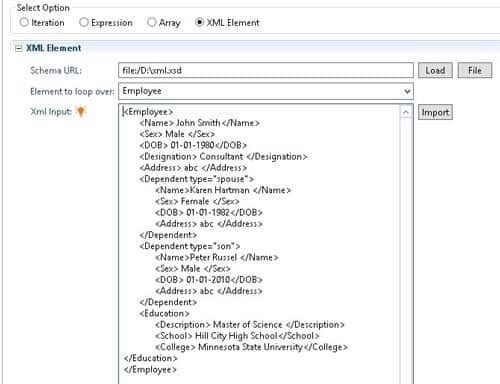The height and width of the screenshot is (384, 500).
Task: Click the opening <Employee> tag line
Action: pos(148,112)
